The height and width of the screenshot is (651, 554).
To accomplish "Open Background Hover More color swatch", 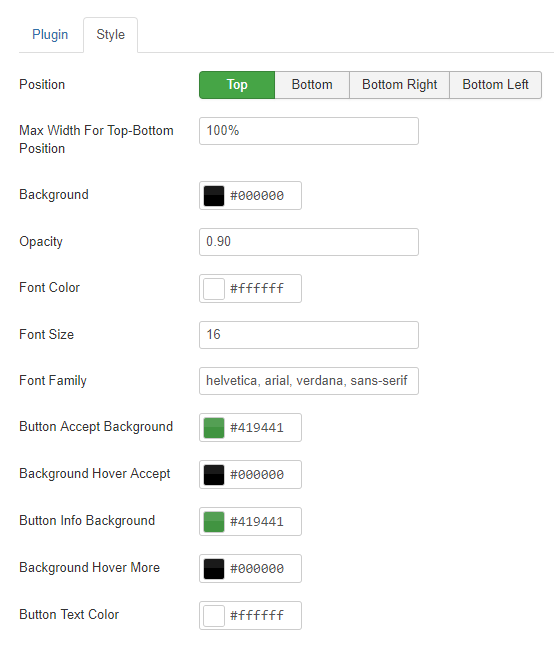I will [214, 568].
